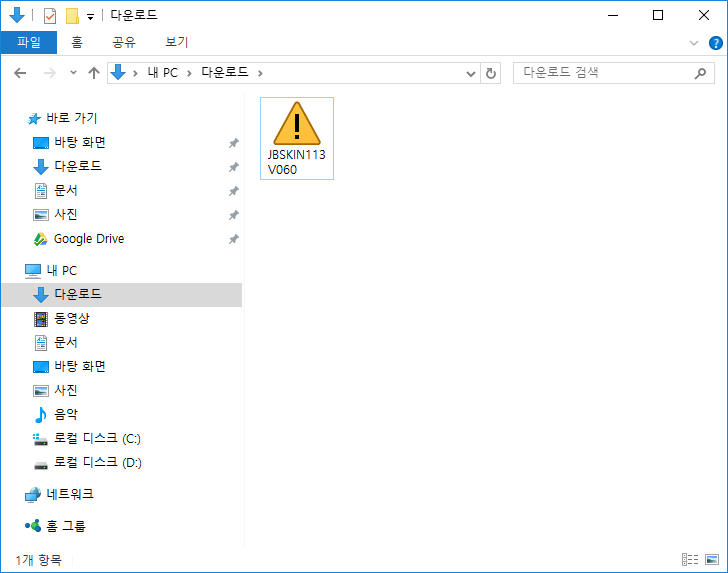Open the address bar history dropdown
728x573 pixels.
(471, 73)
